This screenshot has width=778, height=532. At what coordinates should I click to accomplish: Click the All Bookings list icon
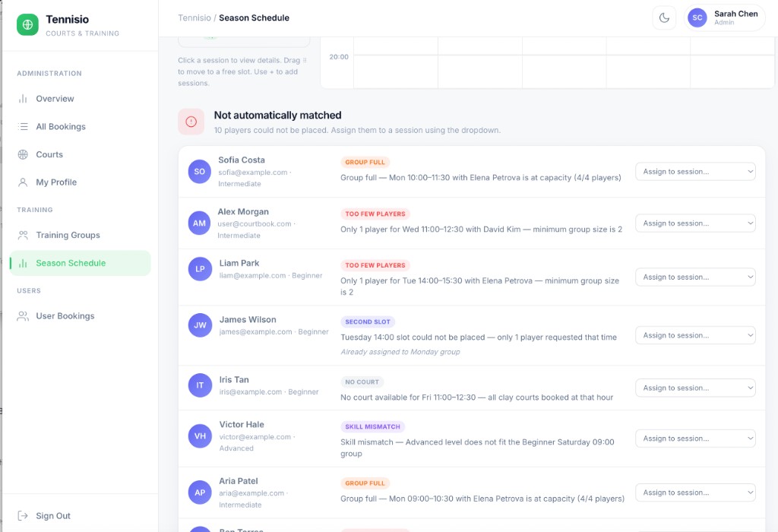point(23,127)
